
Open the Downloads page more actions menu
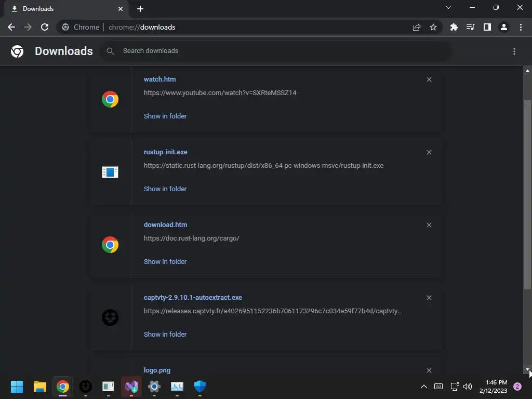tap(514, 51)
